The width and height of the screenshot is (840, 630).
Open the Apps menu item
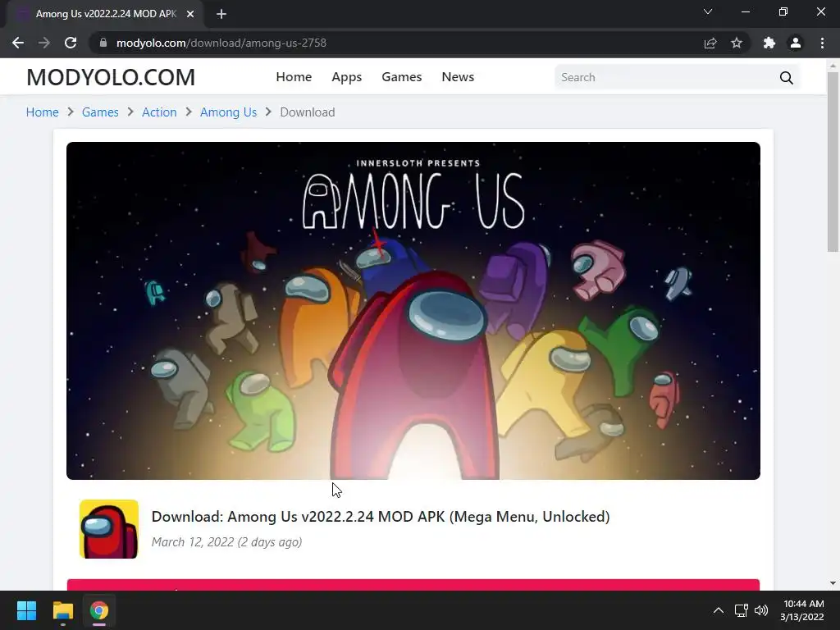(x=347, y=77)
